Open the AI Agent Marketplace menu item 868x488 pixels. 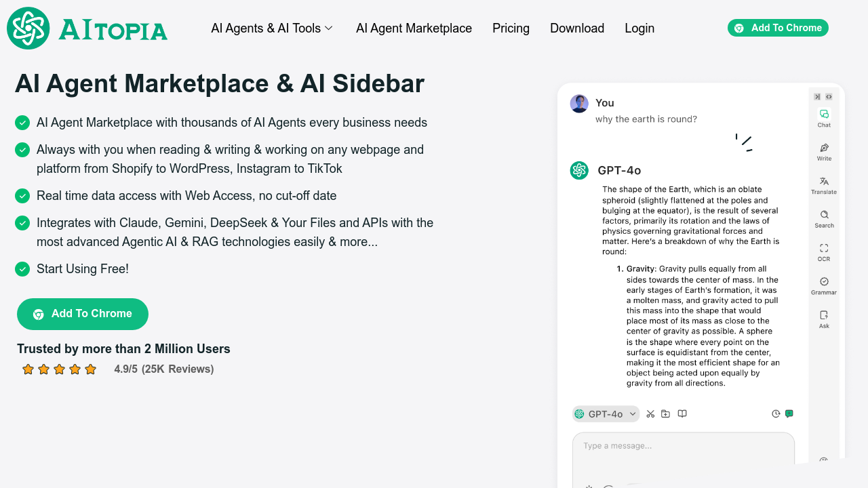tap(414, 28)
